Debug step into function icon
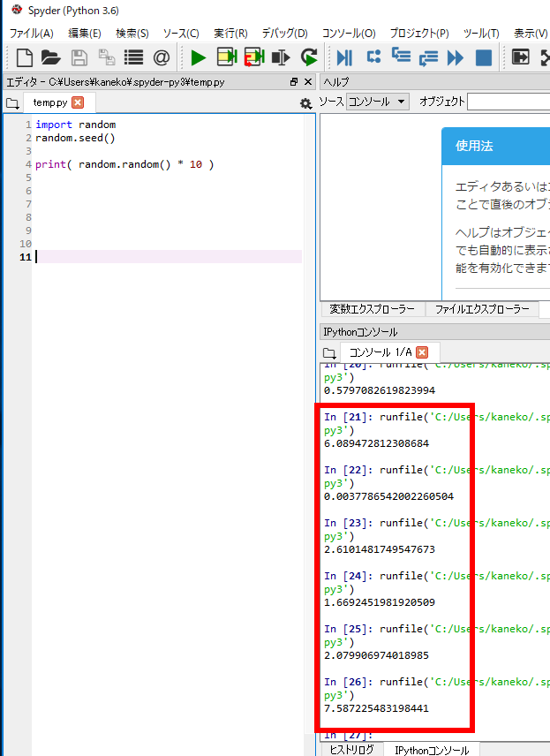Screen dimensions: 550x756 [401, 56]
